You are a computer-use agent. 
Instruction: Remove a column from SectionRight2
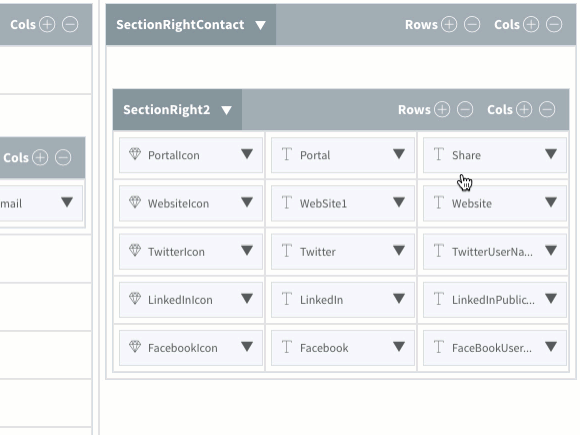[x=547, y=109]
